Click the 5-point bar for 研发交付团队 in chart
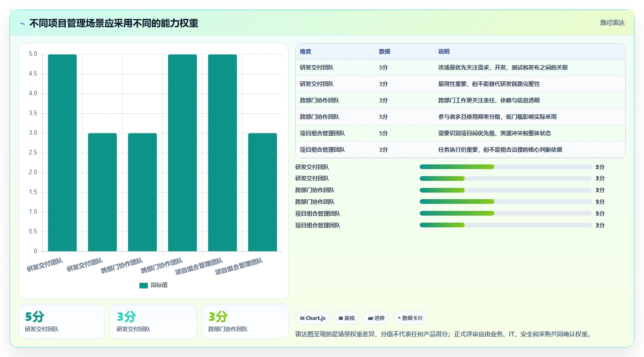This screenshot has height=357, width=644. coord(62,153)
